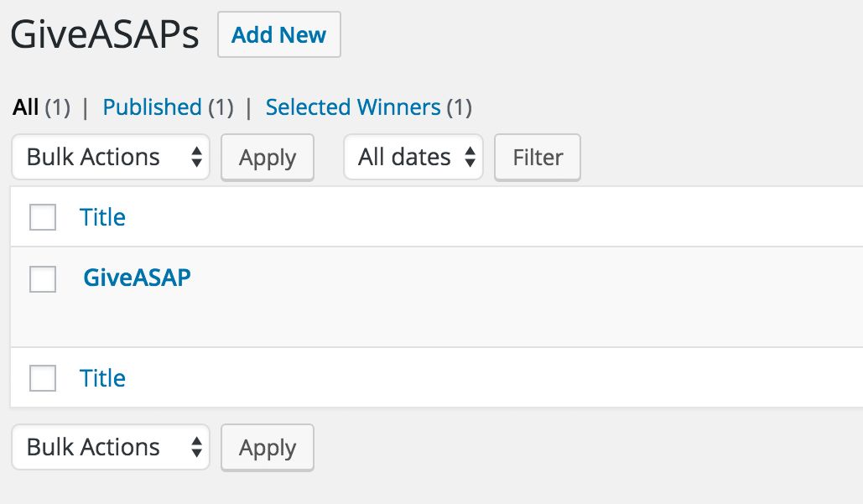Open the top Bulk Actions dropdown
The height and width of the screenshot is (504, 863).
[110, 157]
